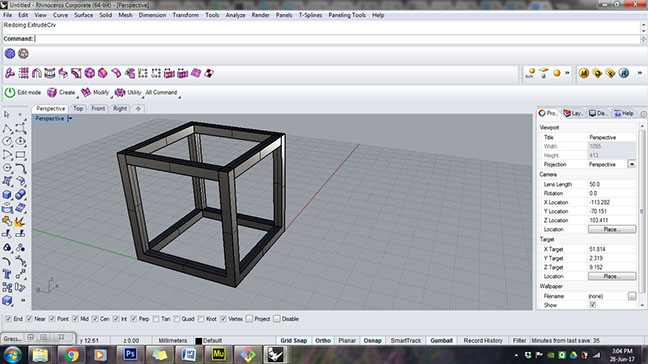Select the Text tool in left toolbar

[7, 274]
